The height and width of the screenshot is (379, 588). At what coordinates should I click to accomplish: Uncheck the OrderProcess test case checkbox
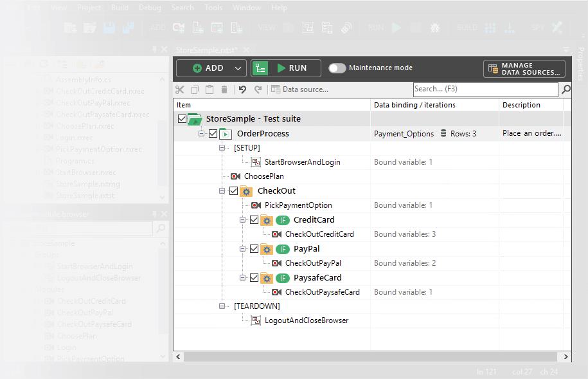(x=213, y=134)
